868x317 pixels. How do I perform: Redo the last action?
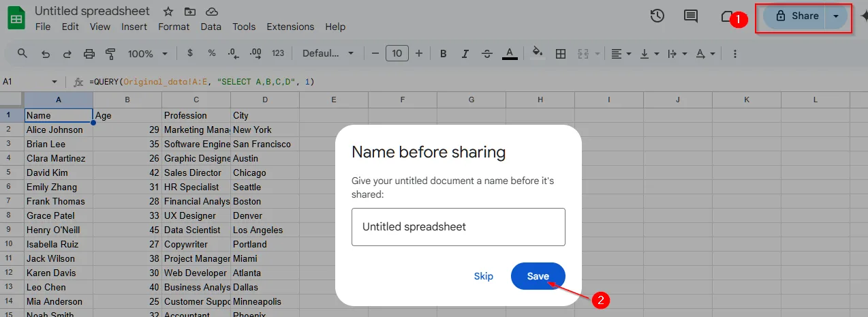[x=67, y=53]
